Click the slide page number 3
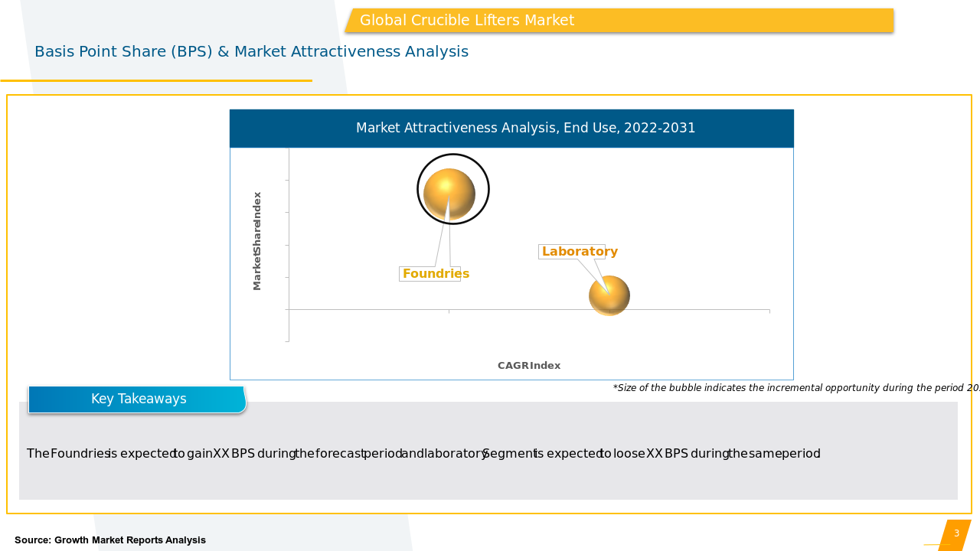 coord(956,533)
